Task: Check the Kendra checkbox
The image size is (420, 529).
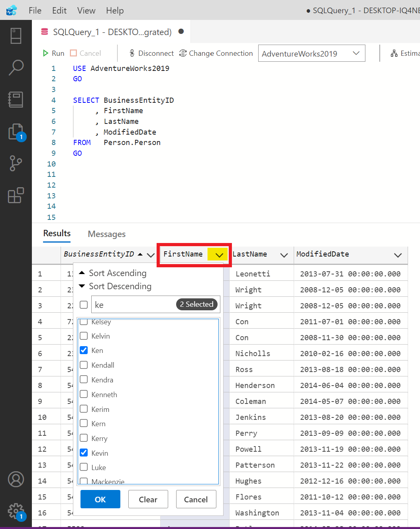Action: (x=84, y=380)
